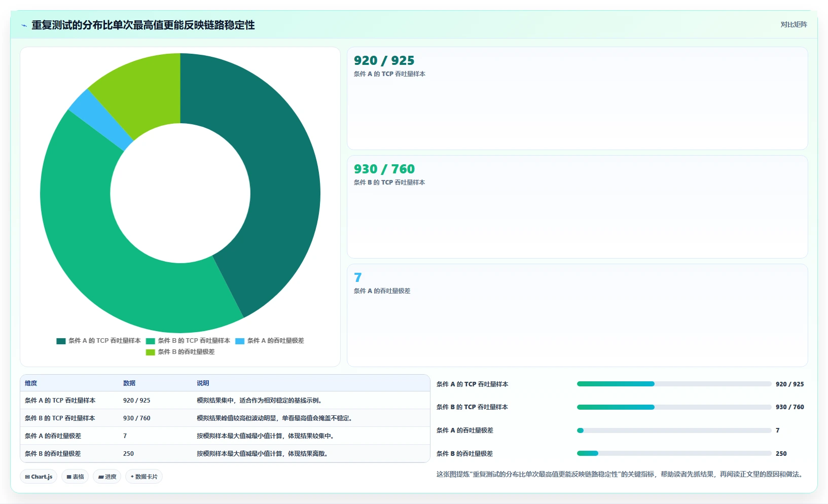Select table row 条件 B 的 TCP 吞吐量样本
This screenshot has width=828, height=504.
(x=225, y=418)
